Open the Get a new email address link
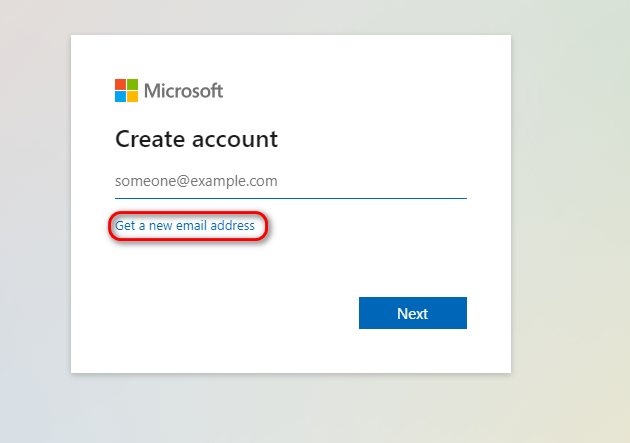Image resolution: width=630 pixels, height=443 pixels. tap(185, 226)
